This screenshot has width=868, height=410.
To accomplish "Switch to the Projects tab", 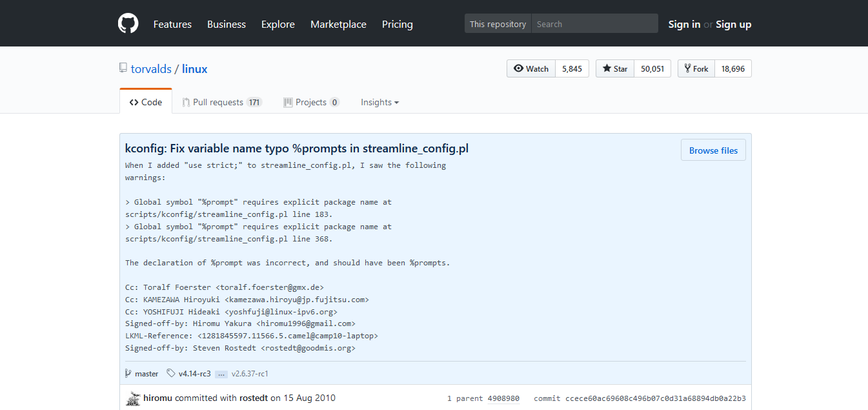I will pyautogui.click(x=311, y=102).
